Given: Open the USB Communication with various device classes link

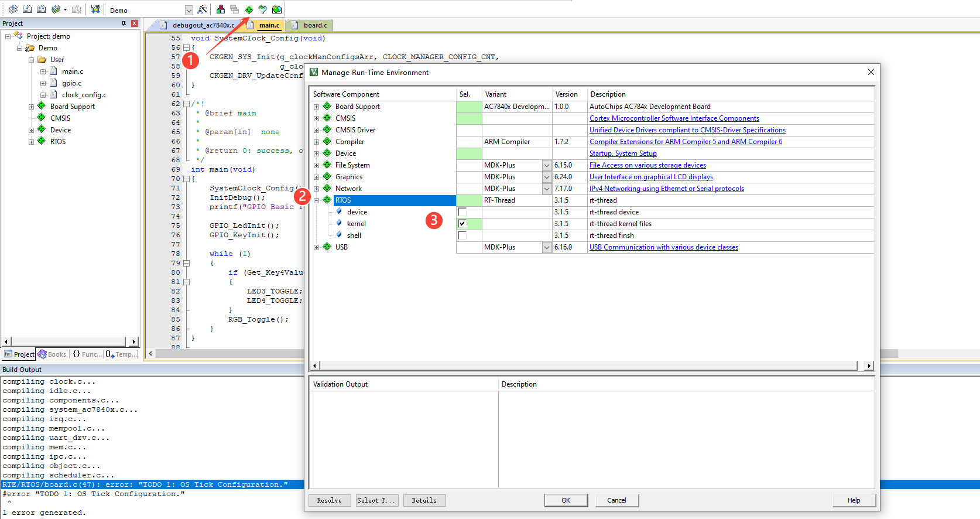Looking at the screenshot, I should [664, 247].
